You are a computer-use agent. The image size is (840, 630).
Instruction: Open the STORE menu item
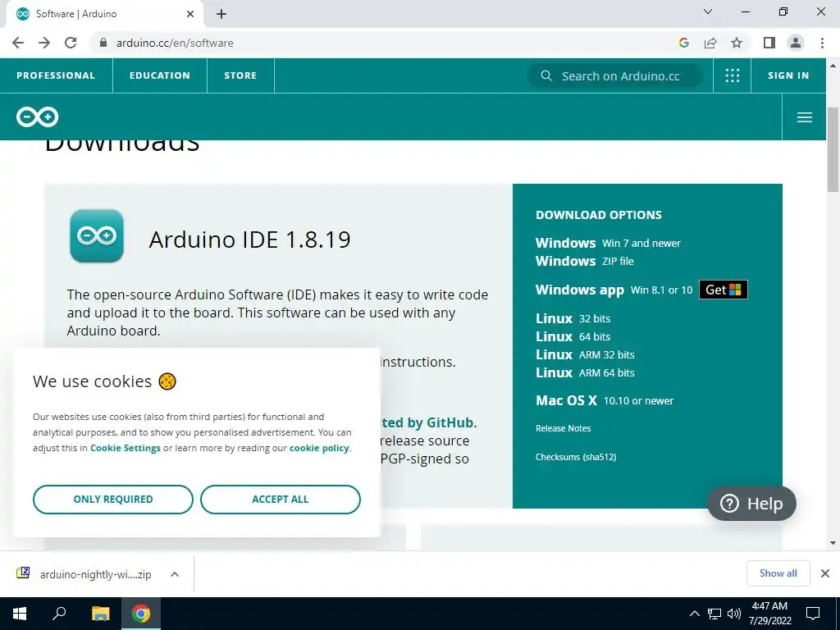tap(240, 75)
